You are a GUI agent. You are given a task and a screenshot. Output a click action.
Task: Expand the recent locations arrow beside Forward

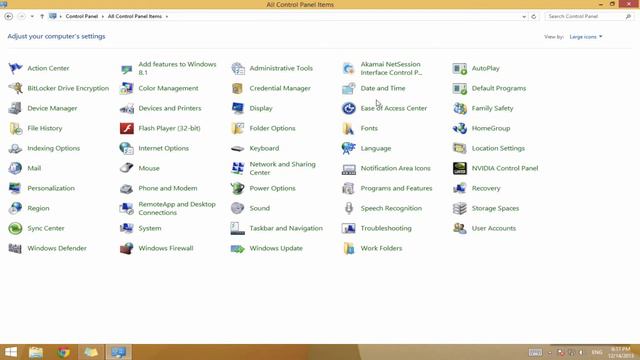tap(32, 16)
